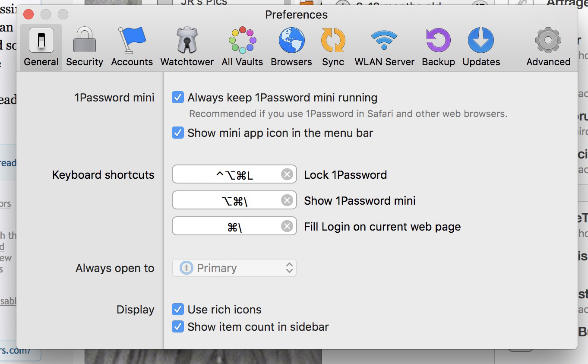Uncheck Use rich icons
This screenshot has height=364, width=588.
pyautogui.click(x=178, y=310)
